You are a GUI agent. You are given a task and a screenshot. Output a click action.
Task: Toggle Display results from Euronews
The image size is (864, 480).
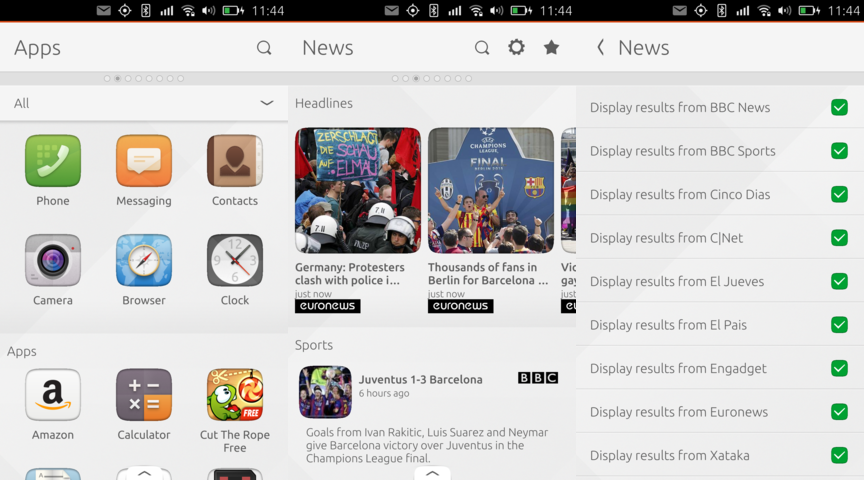pyautogui.click(x=839, y=412)
